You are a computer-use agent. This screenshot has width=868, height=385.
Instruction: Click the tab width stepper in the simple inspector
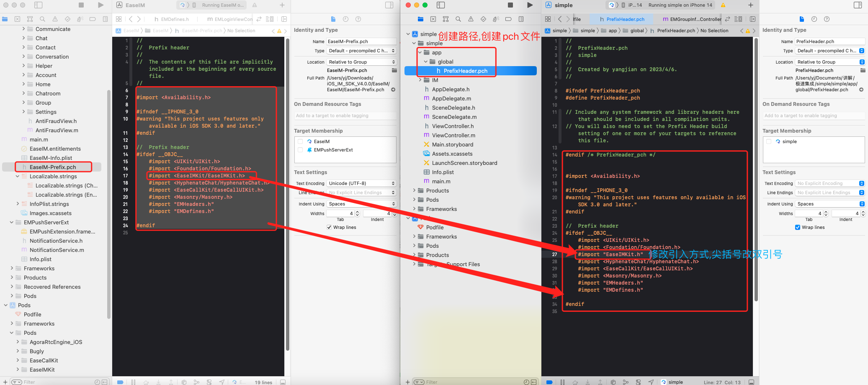coord(826,213)
